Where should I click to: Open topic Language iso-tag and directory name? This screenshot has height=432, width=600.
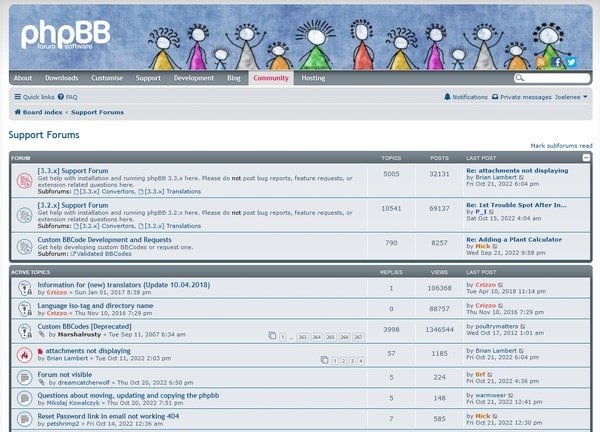tap(95, 306)
